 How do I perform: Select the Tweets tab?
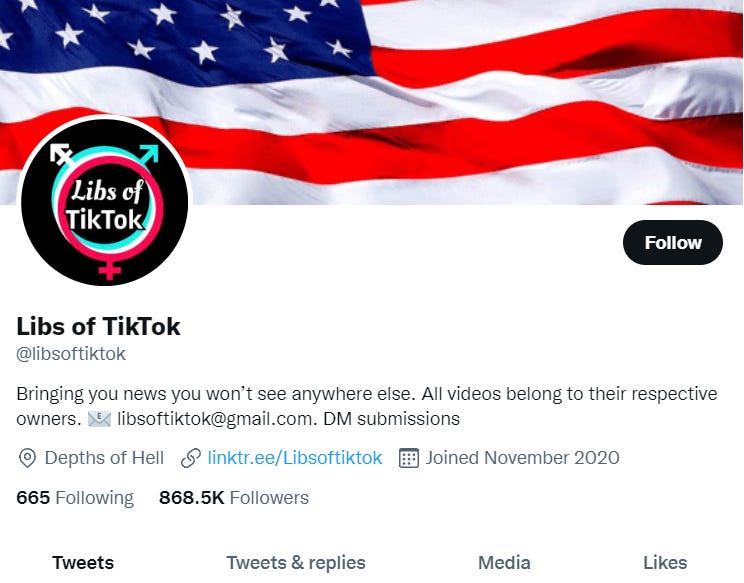point(83,563)
